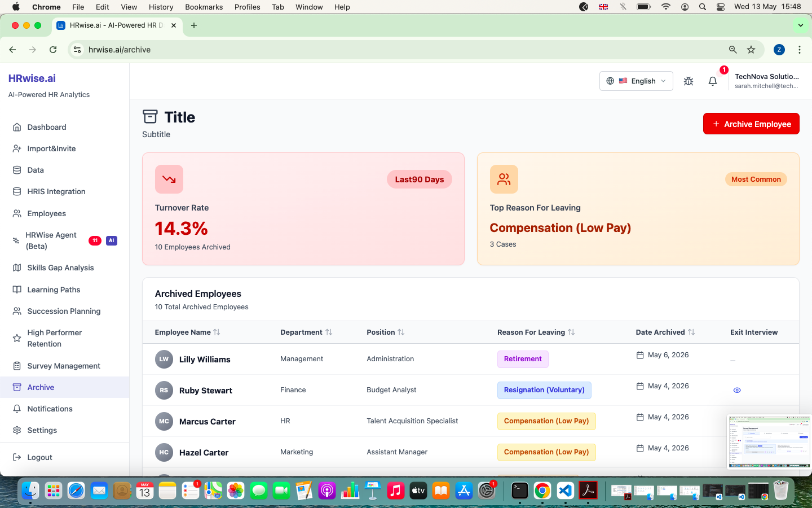This screenshot has height=508, width=812.
Task: Open TechNova Solutions account menu
Action: 767,81
